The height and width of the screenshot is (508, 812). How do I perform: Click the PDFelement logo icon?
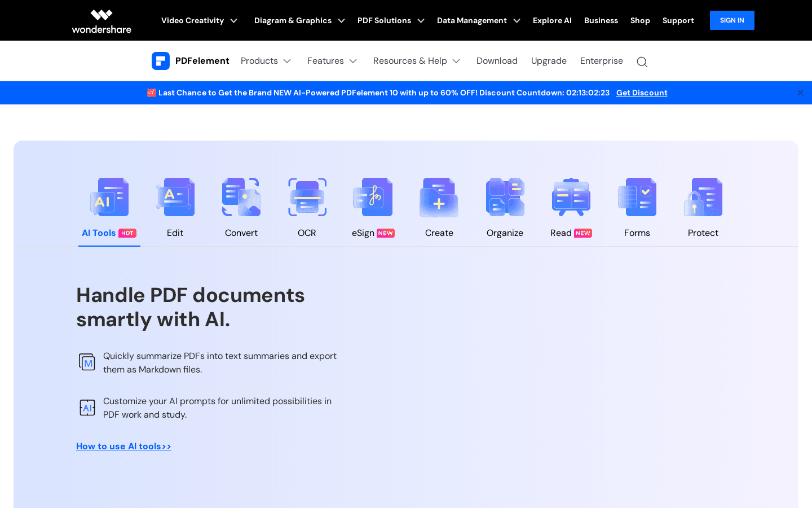click(161, 61)
